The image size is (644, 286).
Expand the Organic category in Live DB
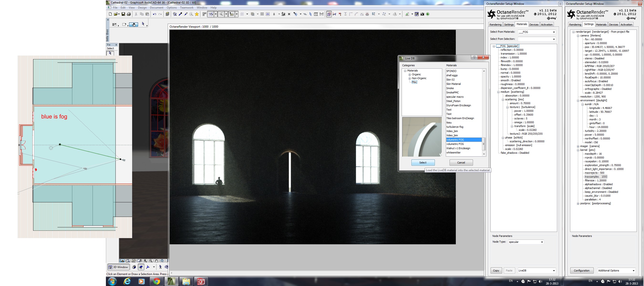(410, 75)
